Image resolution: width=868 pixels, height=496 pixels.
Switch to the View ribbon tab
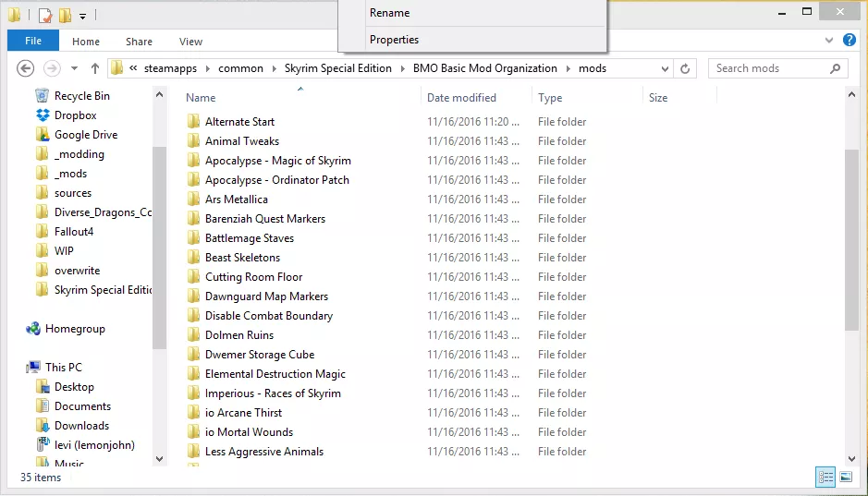191,42
